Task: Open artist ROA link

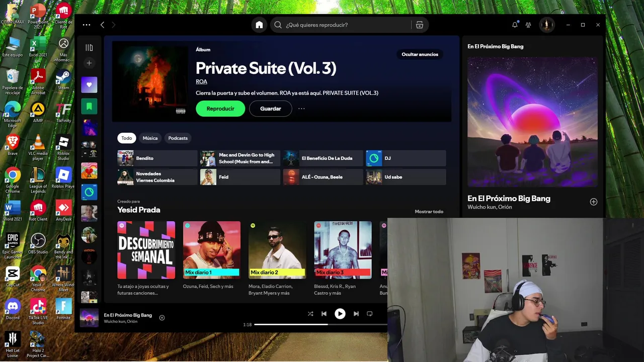Action: coord(201,81)
